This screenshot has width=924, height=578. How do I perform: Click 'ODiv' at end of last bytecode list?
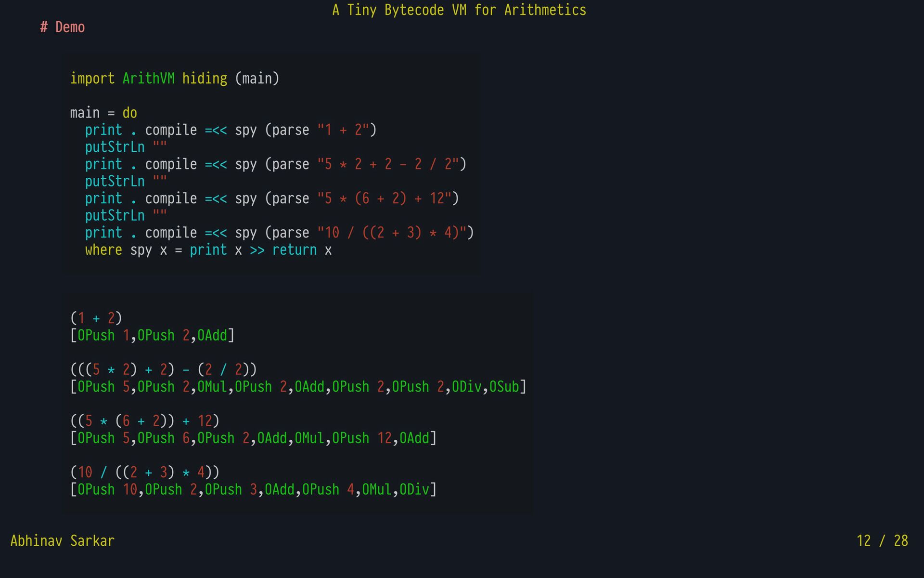coord(414,490)
